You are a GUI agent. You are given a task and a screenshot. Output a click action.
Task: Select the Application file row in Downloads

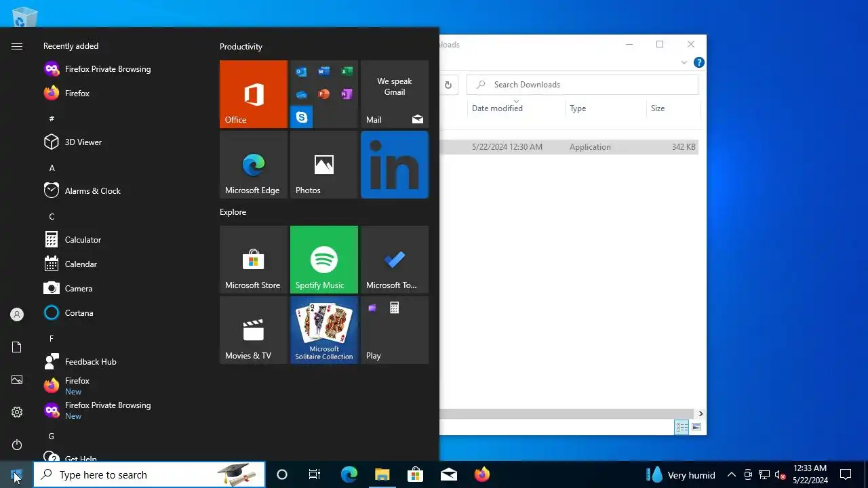coord(569,147)
